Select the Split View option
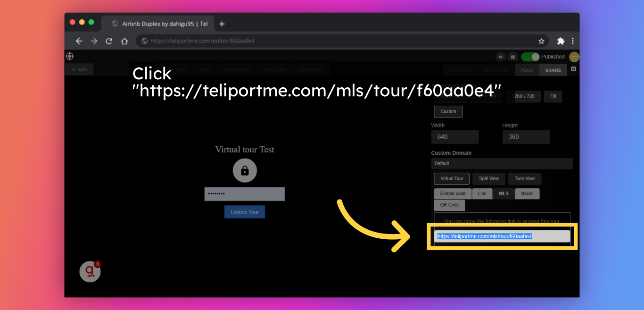Viewport: 644px width, 310px height. (489, 178)
